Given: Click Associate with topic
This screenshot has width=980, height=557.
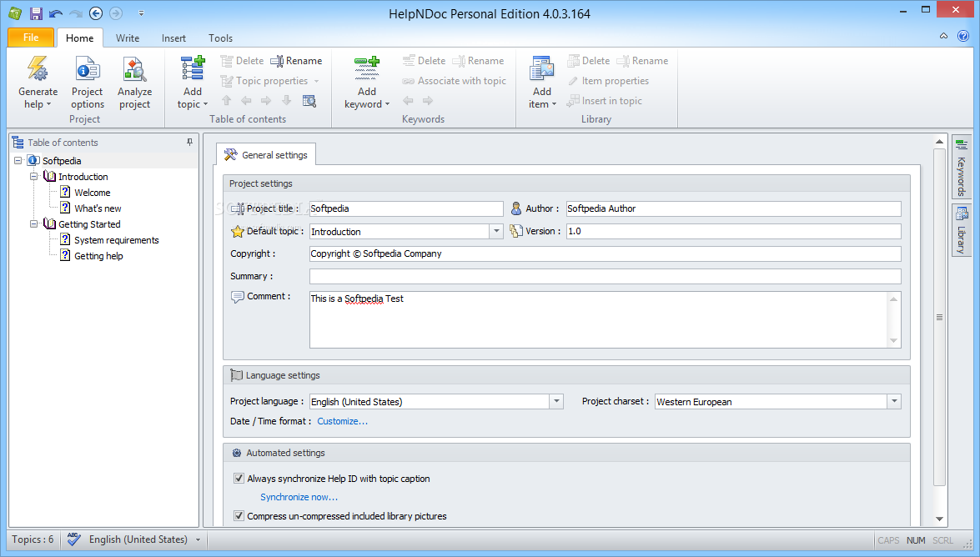Looking at the screenshot, I should (454, 81).
